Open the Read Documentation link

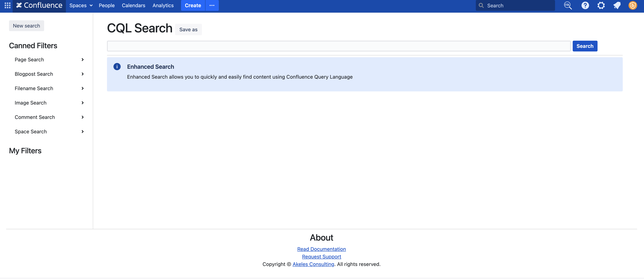pyautogui.click(x=321, y=249)
